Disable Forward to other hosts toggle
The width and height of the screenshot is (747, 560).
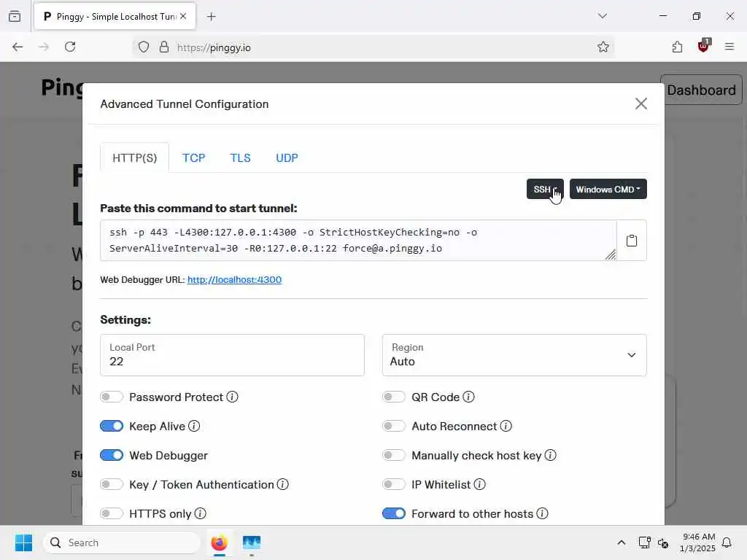(394, 513)
